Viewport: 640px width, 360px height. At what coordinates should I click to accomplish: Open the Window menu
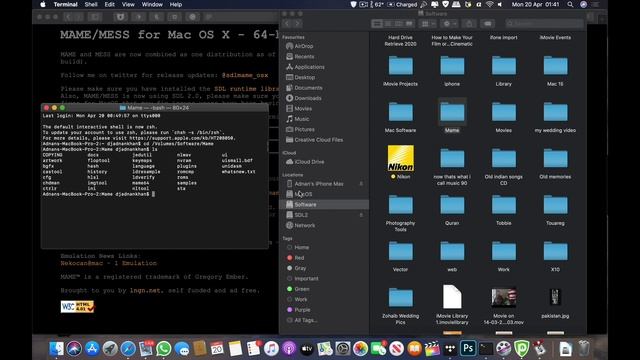point(152,4)
